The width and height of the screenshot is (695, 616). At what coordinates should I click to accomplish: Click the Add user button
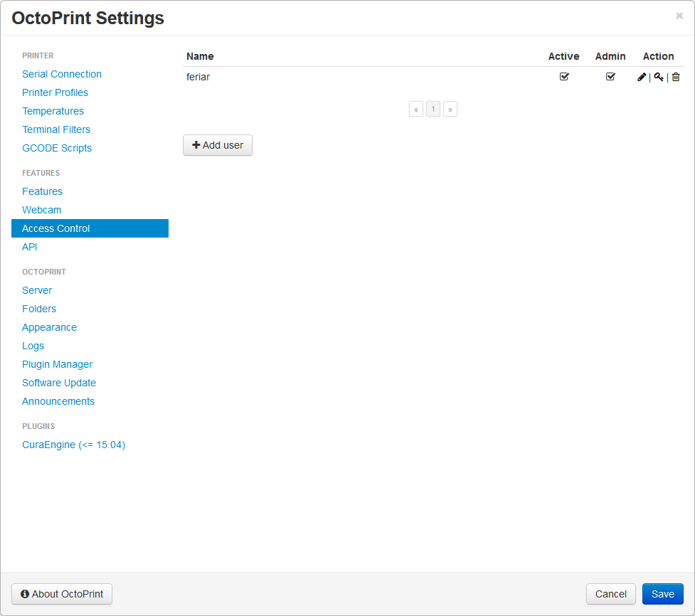(x=218, y=145)
